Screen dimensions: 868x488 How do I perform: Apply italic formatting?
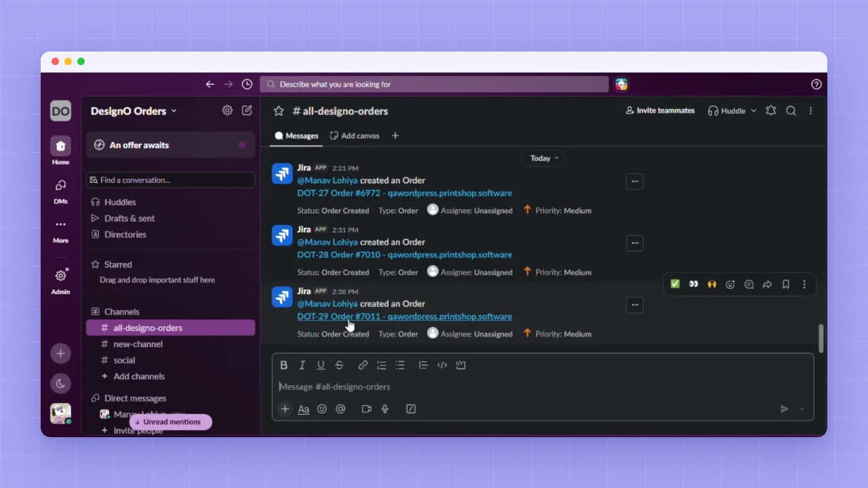click(x=302, y=365)
